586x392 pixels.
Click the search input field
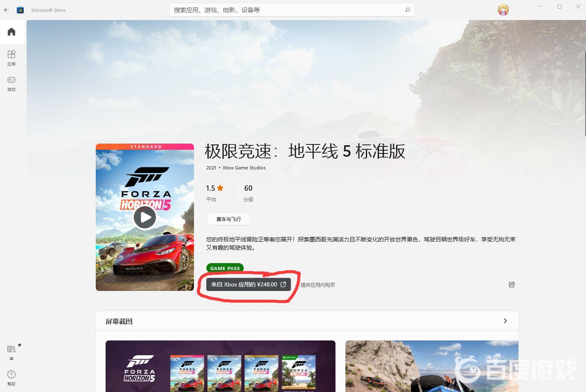click(292, 10)
